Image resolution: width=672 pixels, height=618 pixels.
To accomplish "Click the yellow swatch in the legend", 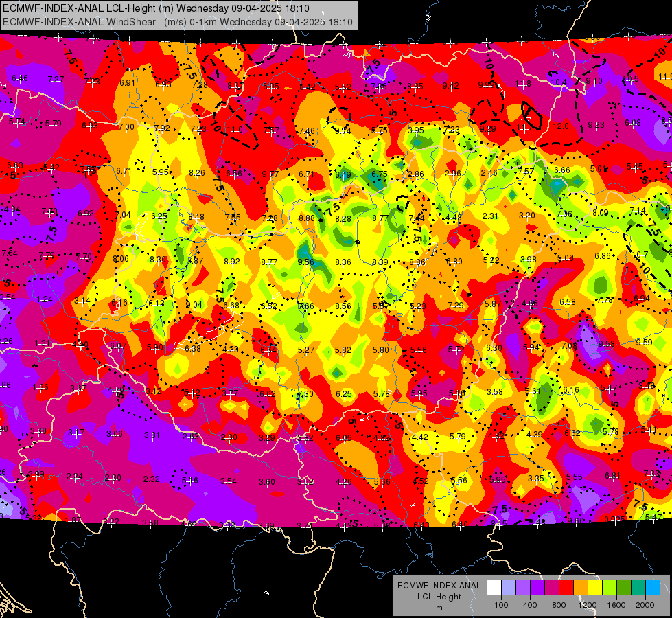I will click(595, 587).
